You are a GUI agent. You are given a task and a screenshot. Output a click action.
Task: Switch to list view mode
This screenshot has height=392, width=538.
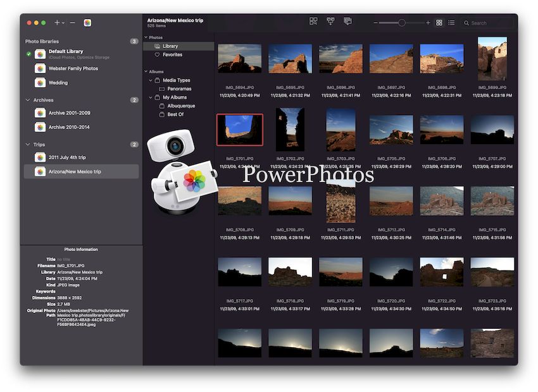coord(451,21)
